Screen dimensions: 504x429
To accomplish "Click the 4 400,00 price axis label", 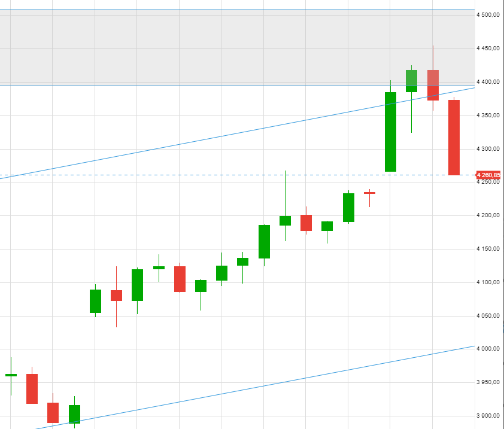I will click(490, 82).
